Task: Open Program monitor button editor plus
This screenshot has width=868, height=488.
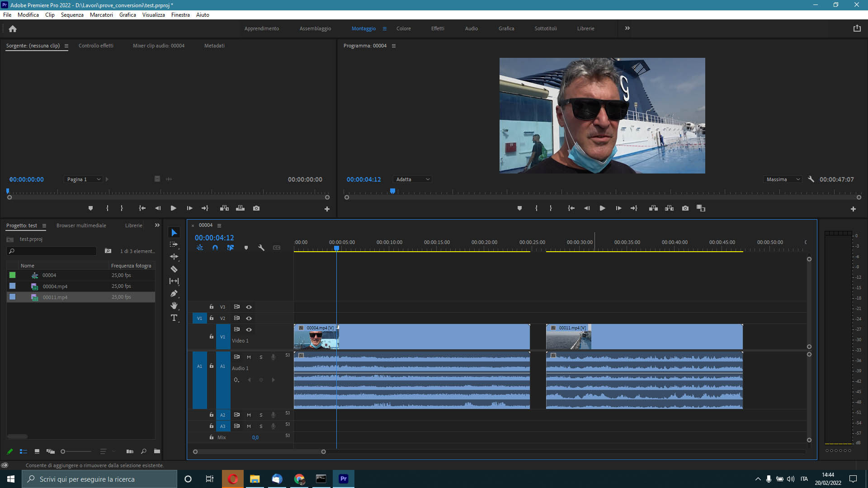Action: (x=853, y=209)
